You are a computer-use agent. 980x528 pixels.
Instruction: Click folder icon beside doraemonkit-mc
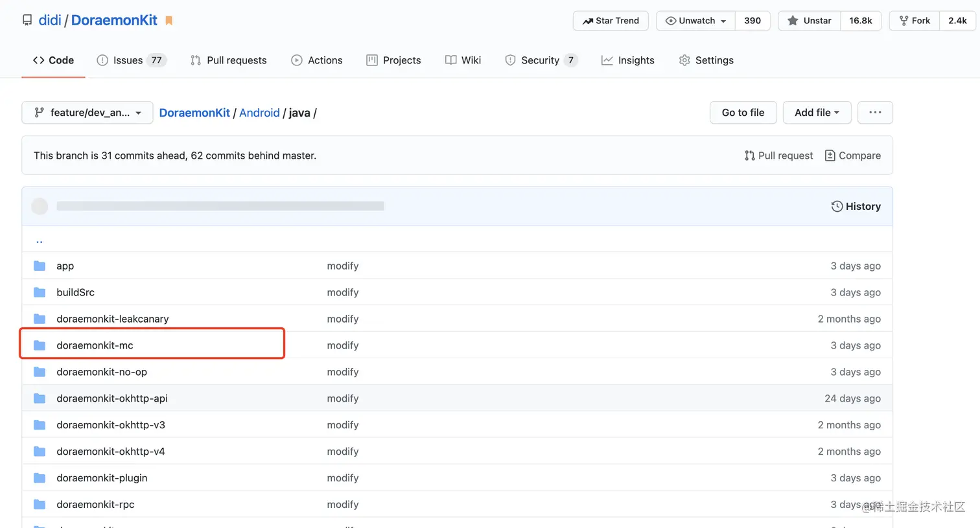(40, 345)
